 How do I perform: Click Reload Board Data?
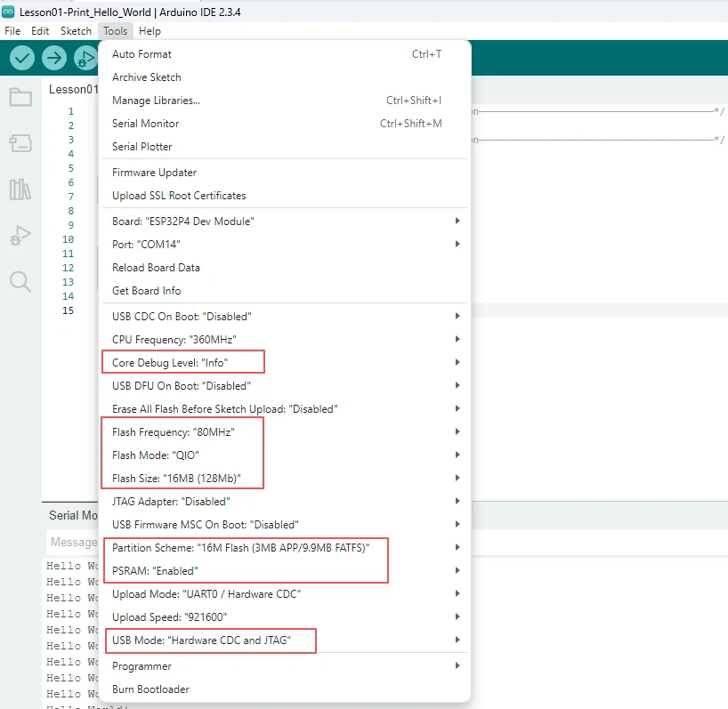(x=284, y=268)
